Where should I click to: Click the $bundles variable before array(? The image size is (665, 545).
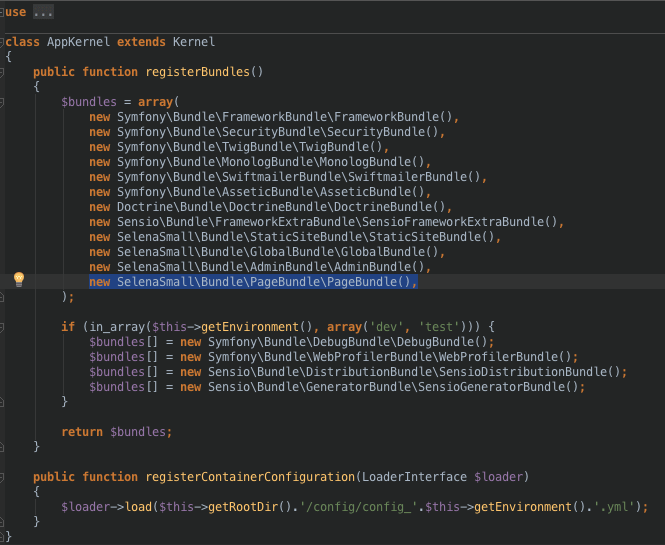pyautogui.click(x=89, y=102)
